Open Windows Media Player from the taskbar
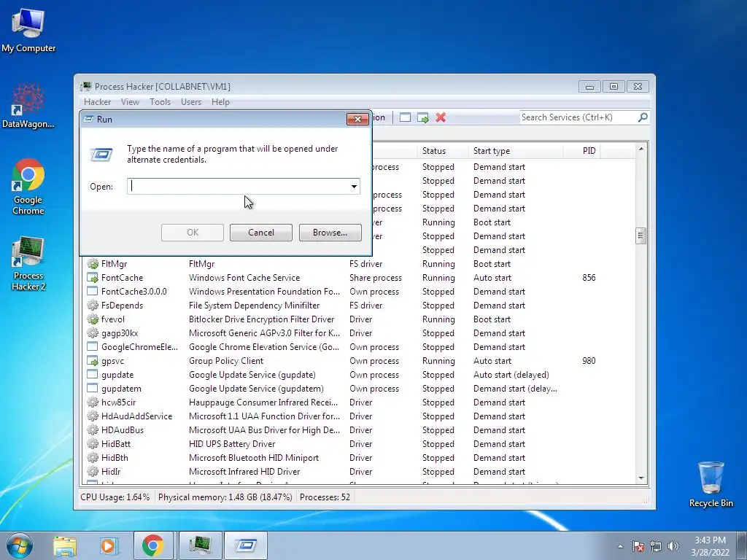Screen dimensions: 747x560 (109, 545)
